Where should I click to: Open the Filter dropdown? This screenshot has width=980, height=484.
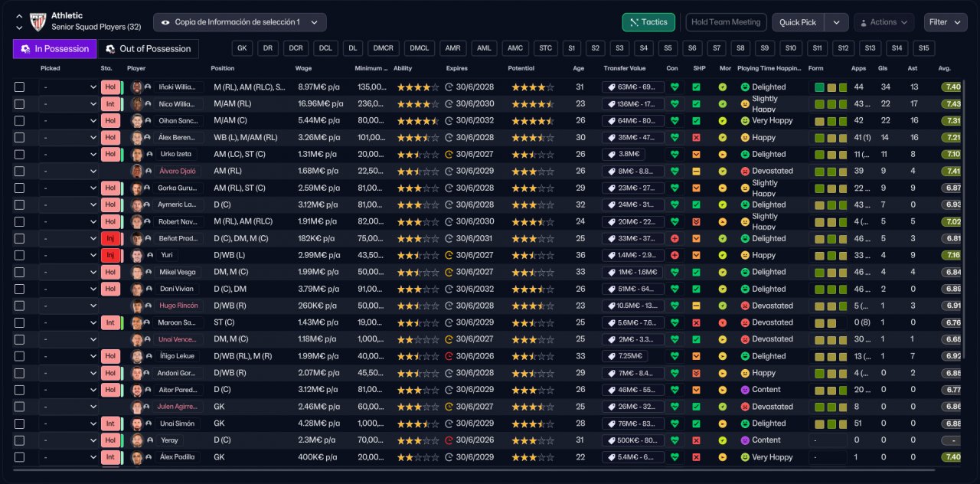[946, 22]
